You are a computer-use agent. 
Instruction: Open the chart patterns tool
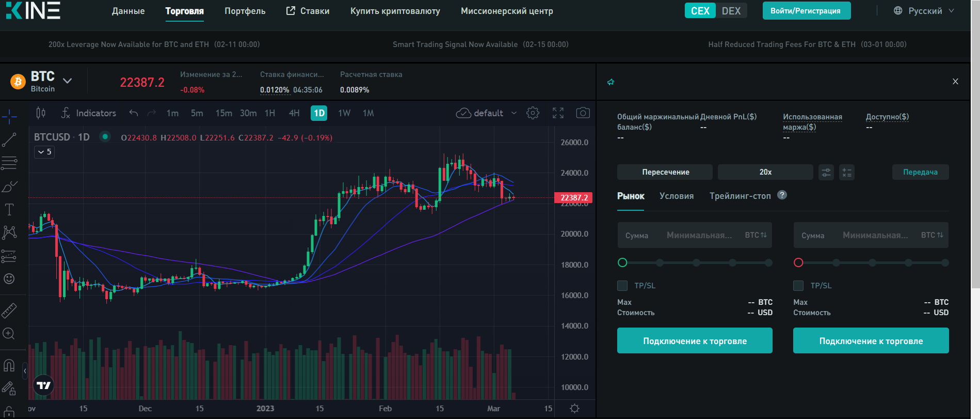coord(9,232)
